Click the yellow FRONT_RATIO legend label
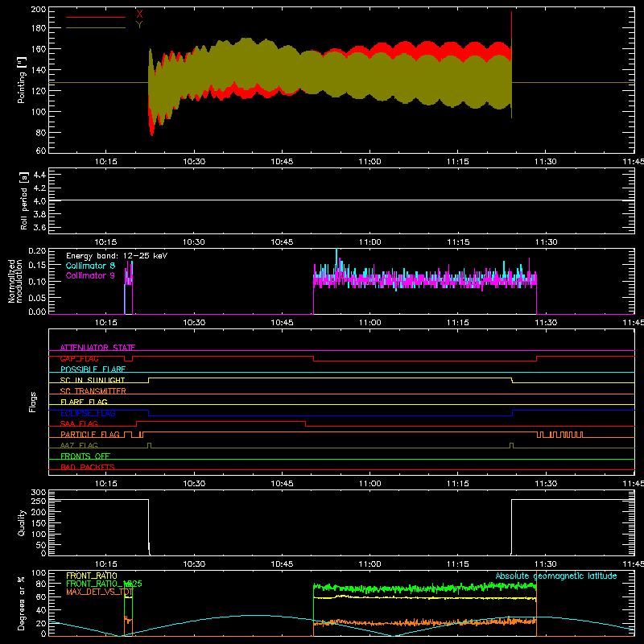Screen dimensions: 644x644 92,576
